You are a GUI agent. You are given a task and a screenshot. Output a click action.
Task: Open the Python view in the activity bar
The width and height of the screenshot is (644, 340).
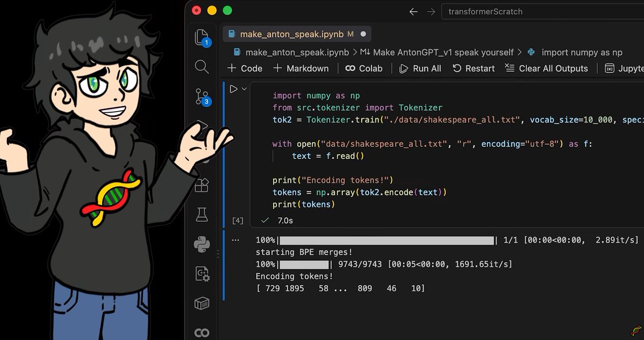point(202,244)
